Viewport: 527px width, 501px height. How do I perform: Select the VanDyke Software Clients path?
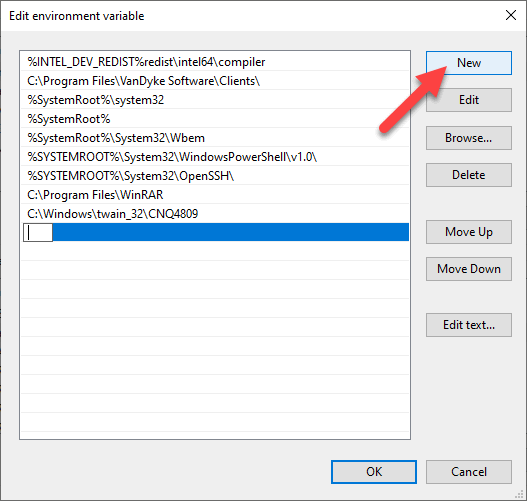pos(215,81)
